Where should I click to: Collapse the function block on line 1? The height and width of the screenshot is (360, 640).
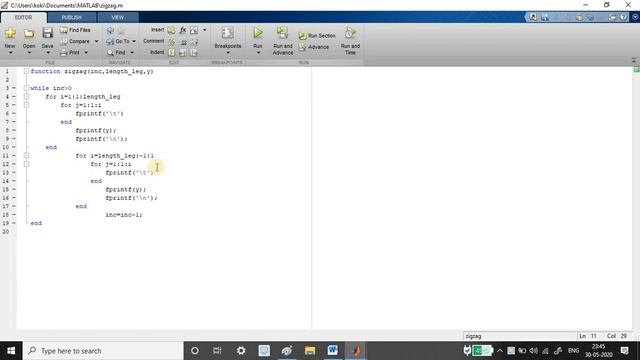(26, 71)
